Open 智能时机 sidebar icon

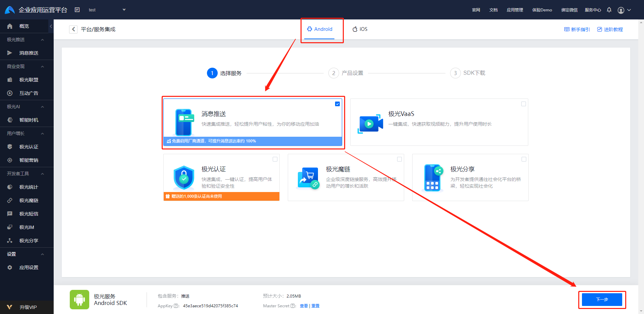[x=10, y=120]
